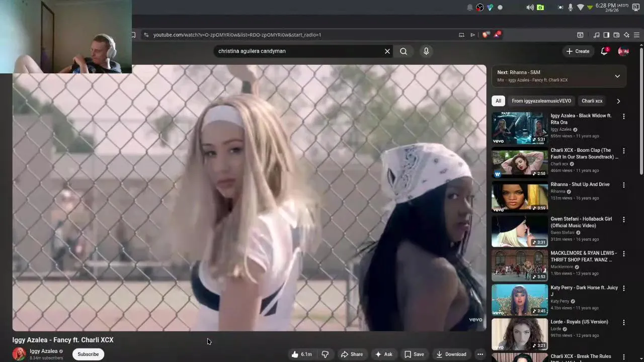644x362 pixels.
Task: Expand the mix playlist panel chevron
Action: click(x=617, y=76)
